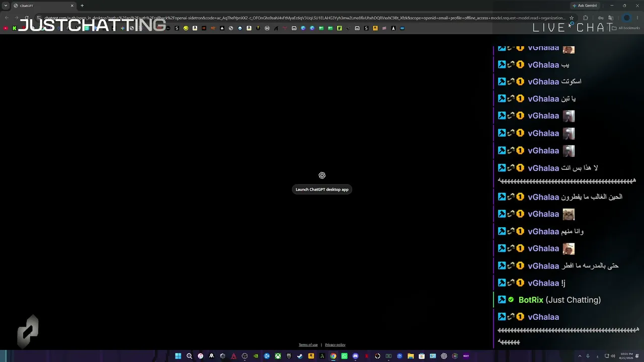Open the Chrome extensions puzzle icon
The width and height of the screenshot is (644, 362).
586,18
